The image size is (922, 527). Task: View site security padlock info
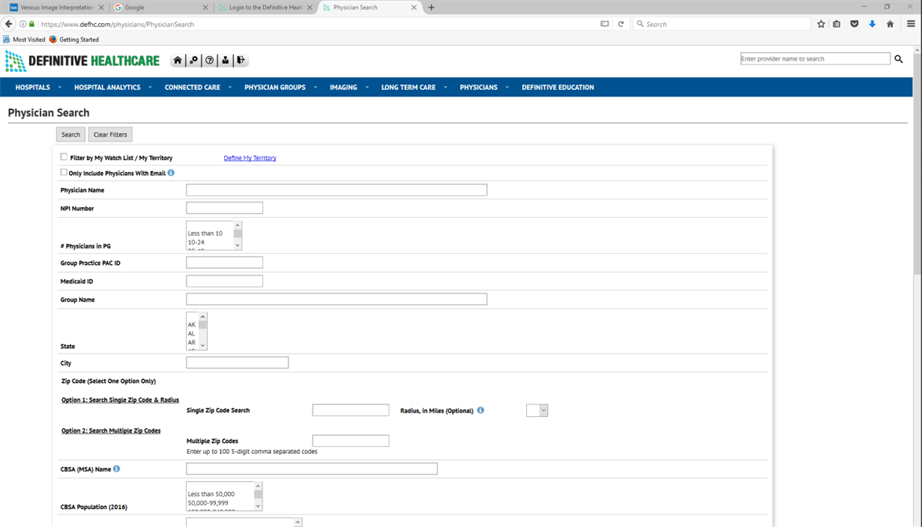[32, 24]
